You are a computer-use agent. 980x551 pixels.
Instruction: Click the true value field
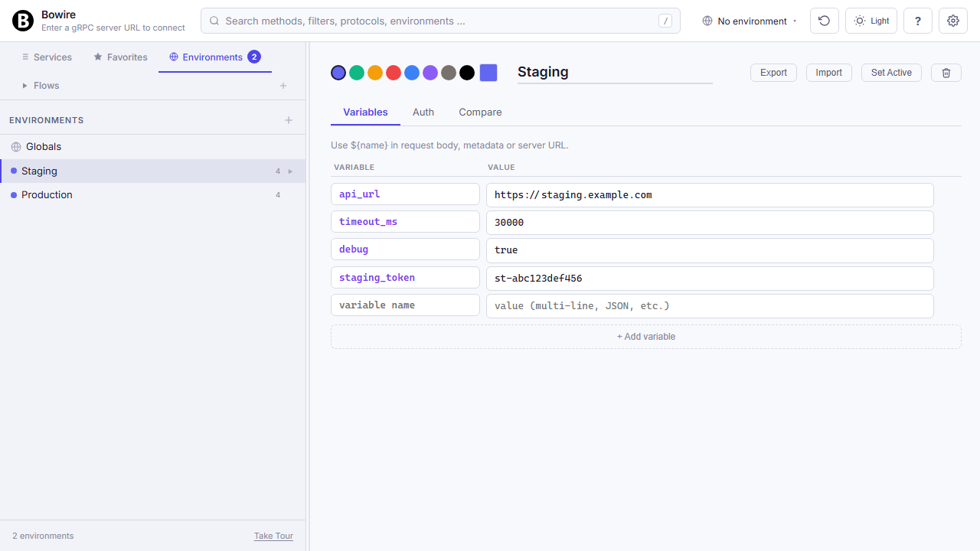tap(710, 250)
